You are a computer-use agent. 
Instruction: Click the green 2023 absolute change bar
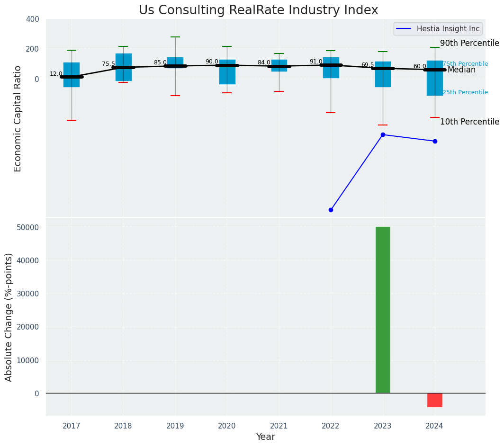point(383,310)
